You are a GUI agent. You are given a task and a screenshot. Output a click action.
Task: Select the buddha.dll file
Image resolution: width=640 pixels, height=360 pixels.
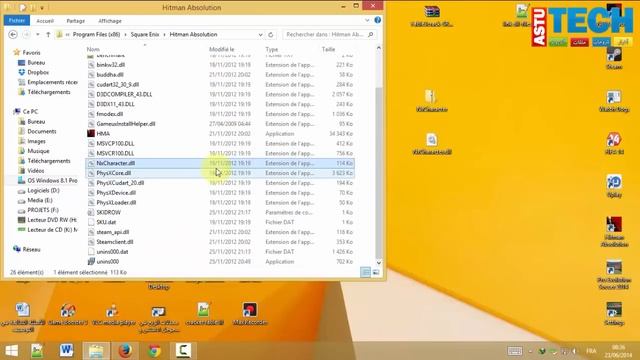110,75
